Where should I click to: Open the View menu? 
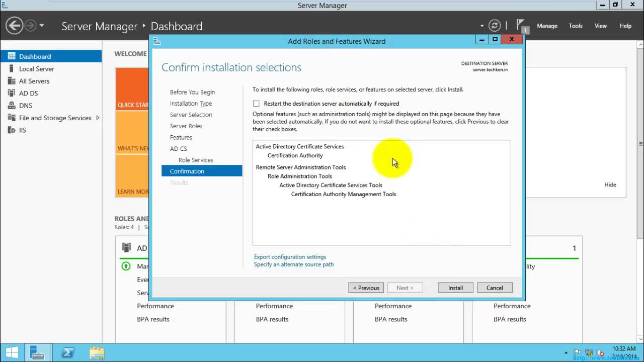point(601,26)
